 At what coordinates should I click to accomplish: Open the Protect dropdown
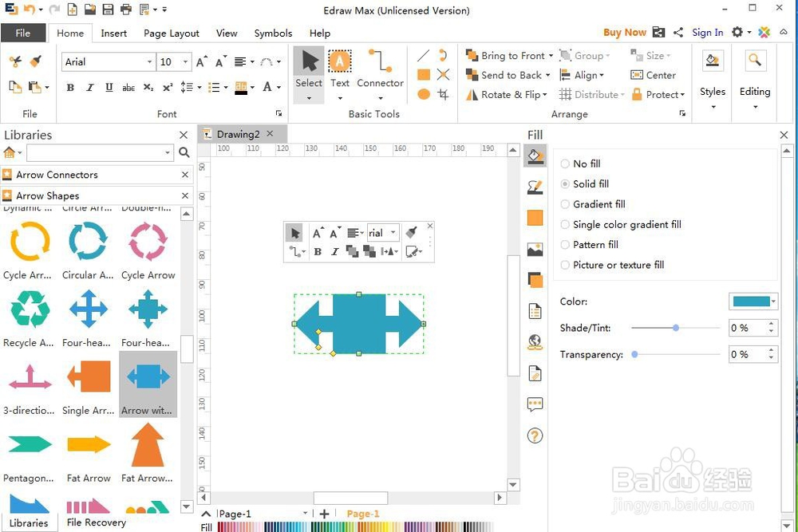pos(658,95)
